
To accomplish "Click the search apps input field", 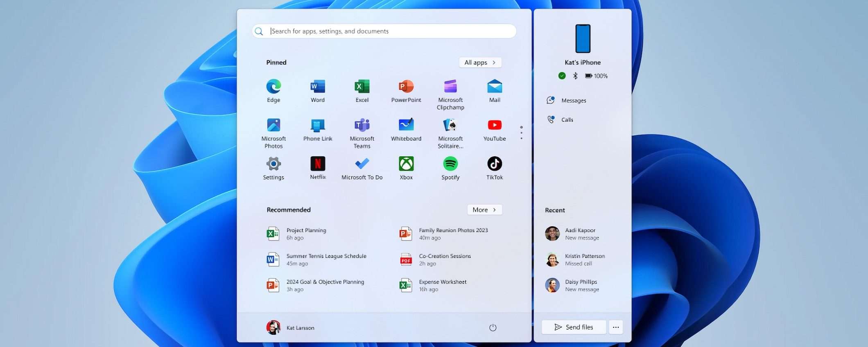I will 384,31.
